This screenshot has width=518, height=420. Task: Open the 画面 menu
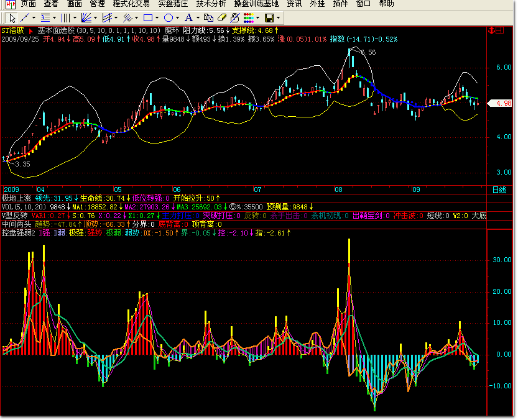75,4
